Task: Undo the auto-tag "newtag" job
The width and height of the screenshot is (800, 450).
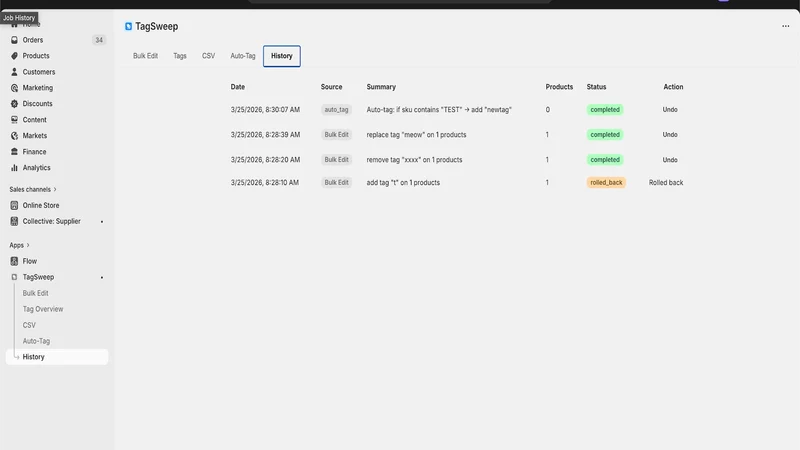Action: click(x=670, y=110)
